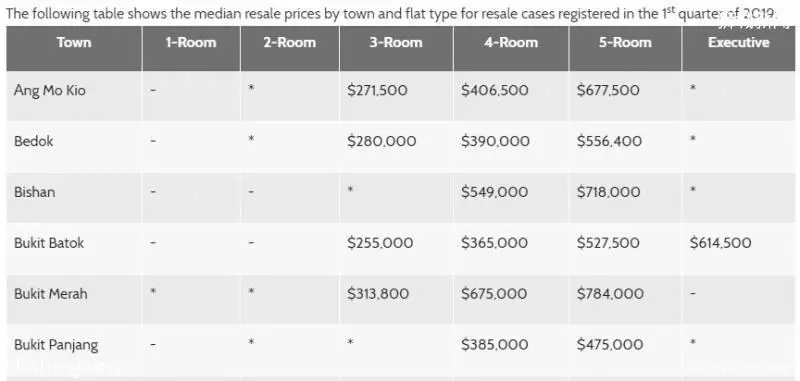800x381 pixels.
Task: Click the Bedok town name
Action: pyautogui.click(x=34, y=141)
